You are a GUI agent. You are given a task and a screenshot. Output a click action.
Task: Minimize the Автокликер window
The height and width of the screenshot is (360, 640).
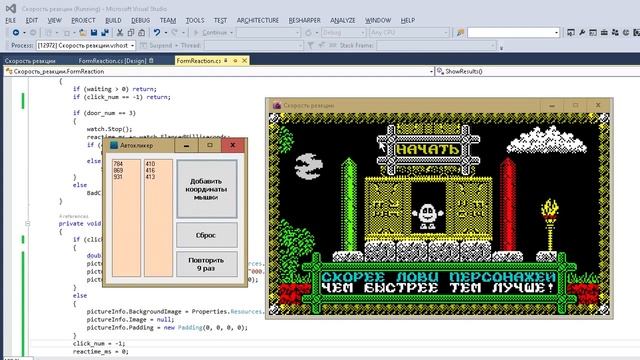pos(186,145)
